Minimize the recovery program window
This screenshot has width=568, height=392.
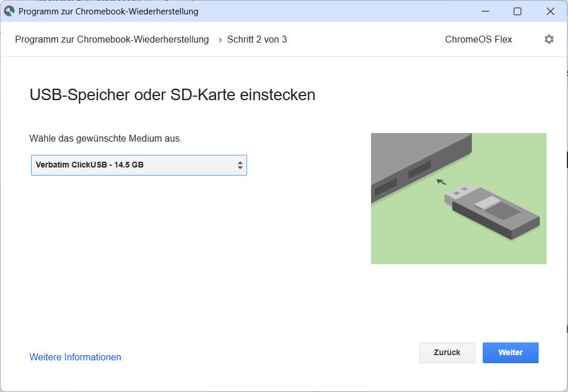[486, 11]
